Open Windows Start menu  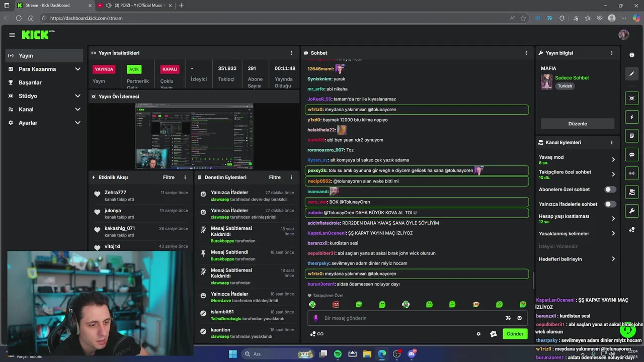click(233, 354)
